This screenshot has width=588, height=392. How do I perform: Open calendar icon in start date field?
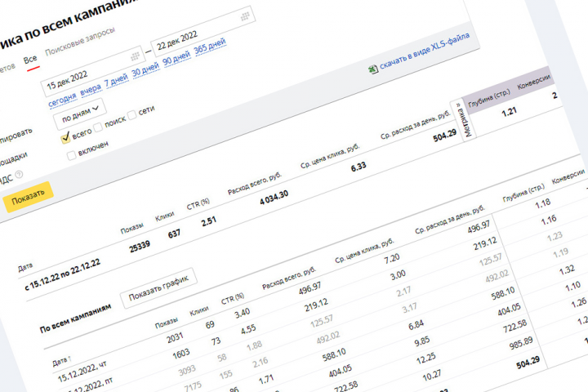point(135,56)
